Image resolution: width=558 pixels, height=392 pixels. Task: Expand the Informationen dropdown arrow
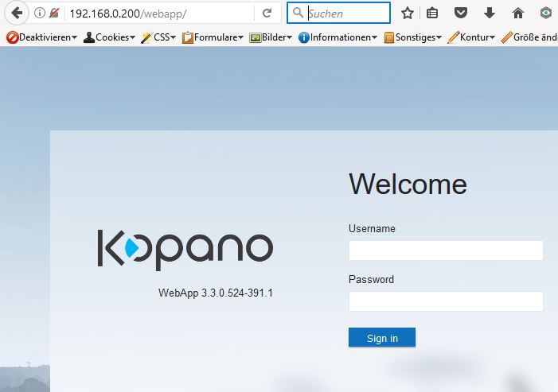(x=374, y=37)
